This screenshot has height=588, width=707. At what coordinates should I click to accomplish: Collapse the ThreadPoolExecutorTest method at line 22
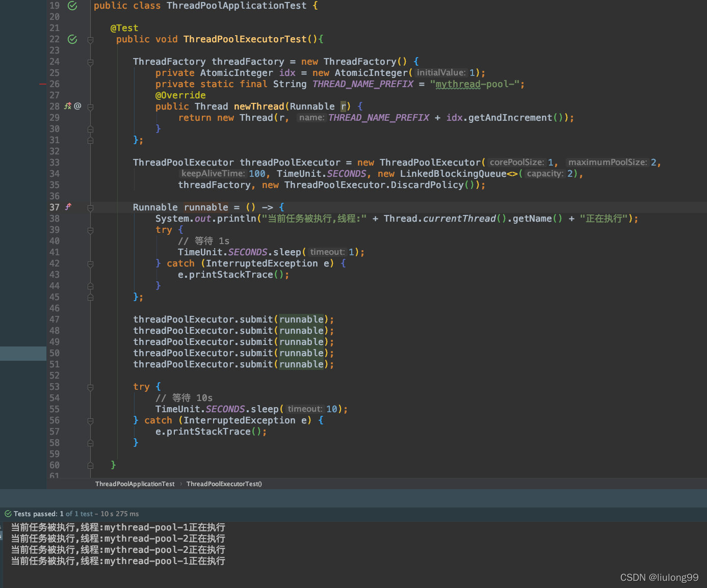point(90,40)
